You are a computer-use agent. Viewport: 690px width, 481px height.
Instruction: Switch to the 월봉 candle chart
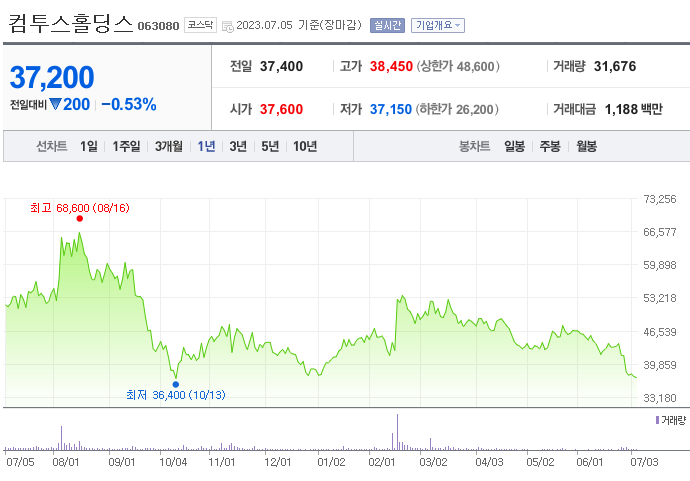click(x=587, y=146)
